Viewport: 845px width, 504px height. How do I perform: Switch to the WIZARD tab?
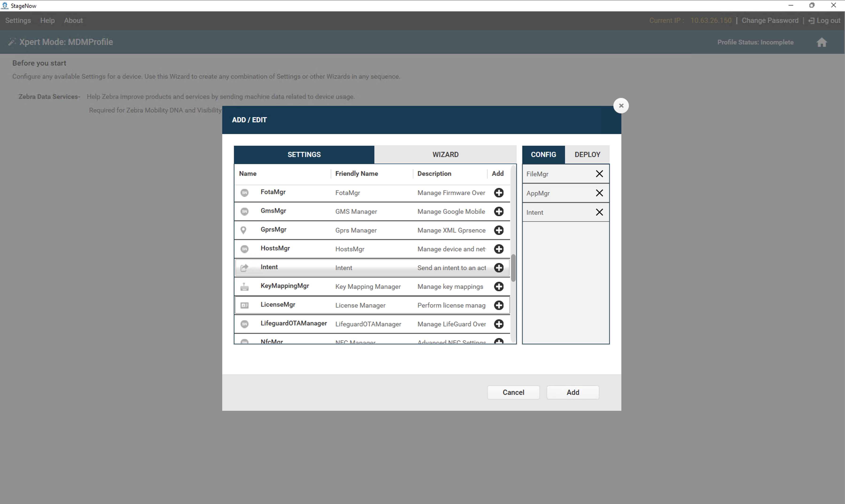click(445, 155)
